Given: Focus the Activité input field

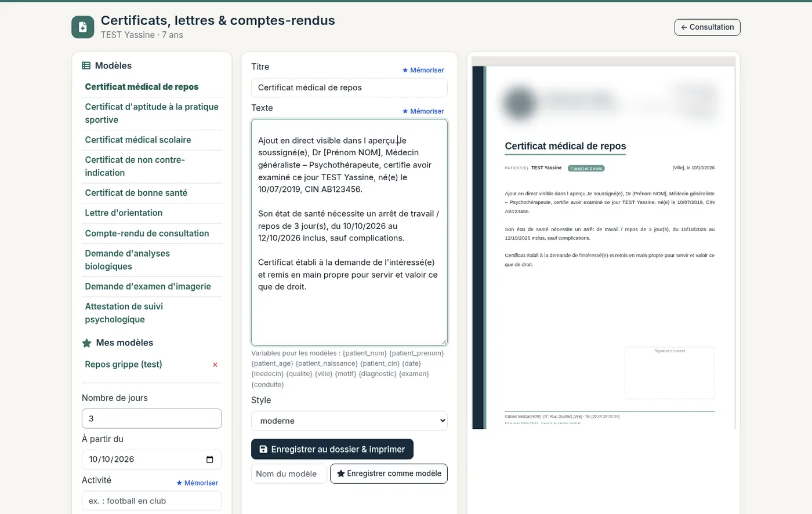Looking at the screenshot, I should 151,501.
